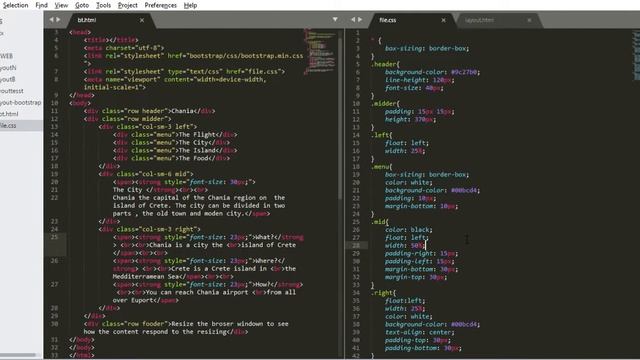Click the HTML pane minimap
Image resolution: width=640 pixels, height=360 pixels.
[x=320, y=52]
